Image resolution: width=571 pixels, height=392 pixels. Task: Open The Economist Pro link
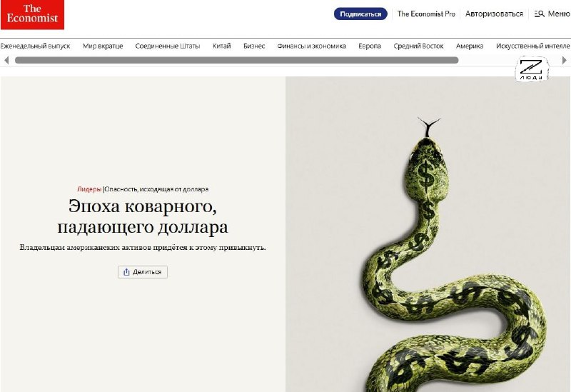(x=425, y=14)
